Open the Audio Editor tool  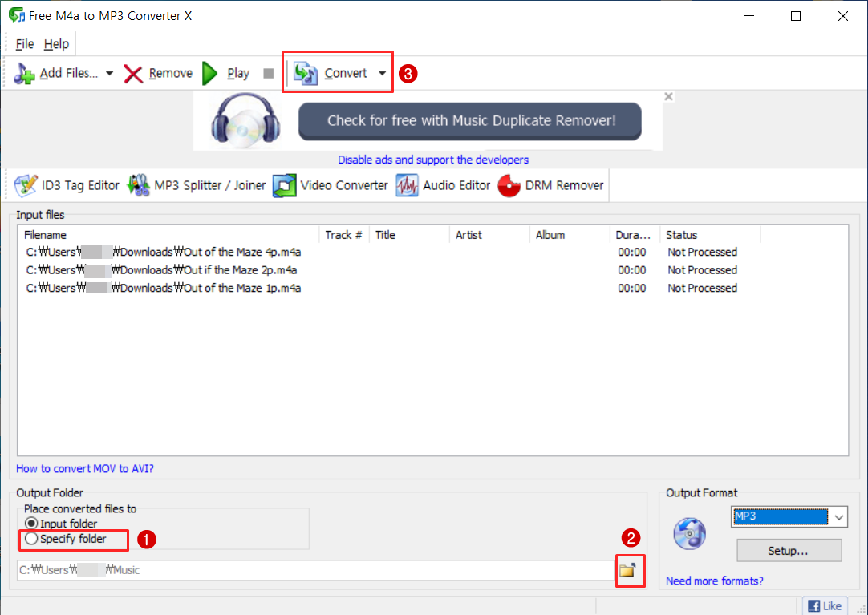click(x=444, y=185)
